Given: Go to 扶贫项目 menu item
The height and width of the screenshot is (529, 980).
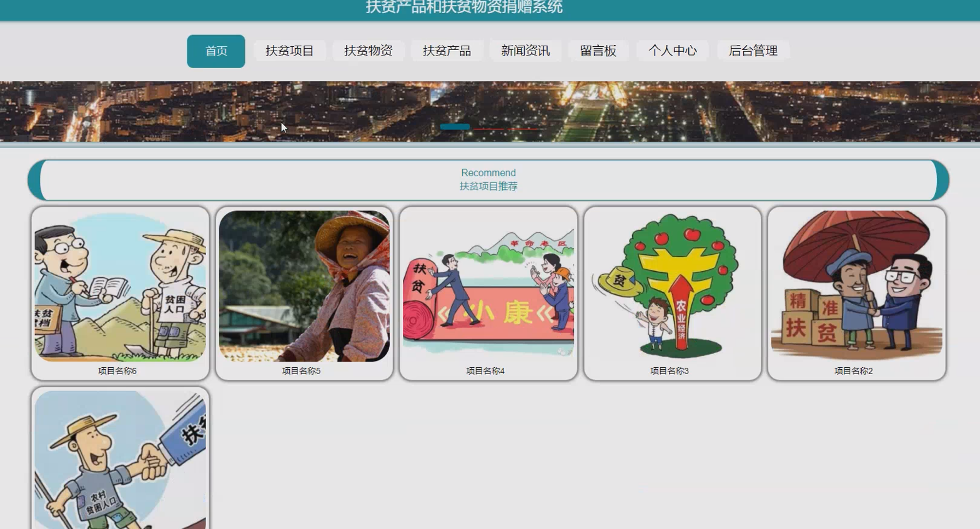Looking at the screenshot, I should tap(290, 51).
